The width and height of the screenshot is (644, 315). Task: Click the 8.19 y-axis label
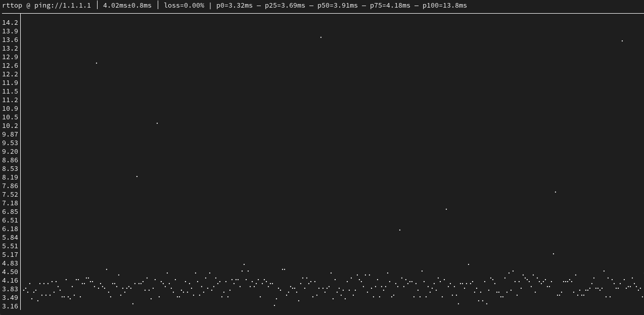click(10, 177)
